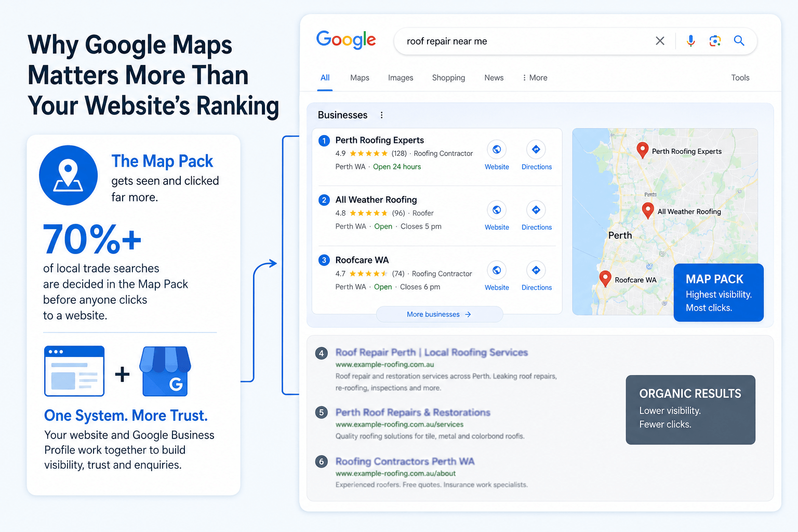Screen dimensions: 798x532
Task: Click the Roofcare WA map pin
Action: (605, 279)
